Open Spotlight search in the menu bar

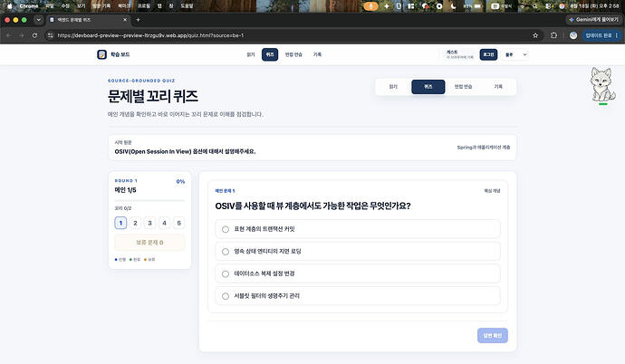535,6
